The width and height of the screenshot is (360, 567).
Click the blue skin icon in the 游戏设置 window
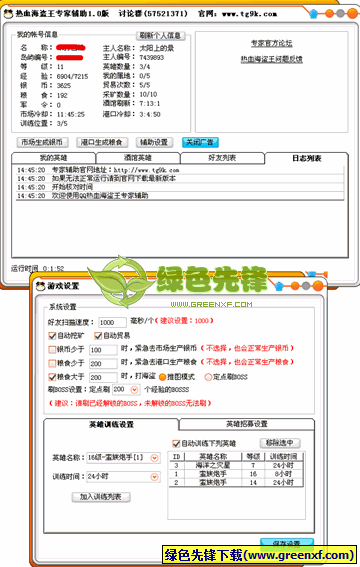click(x=279, y=286)
